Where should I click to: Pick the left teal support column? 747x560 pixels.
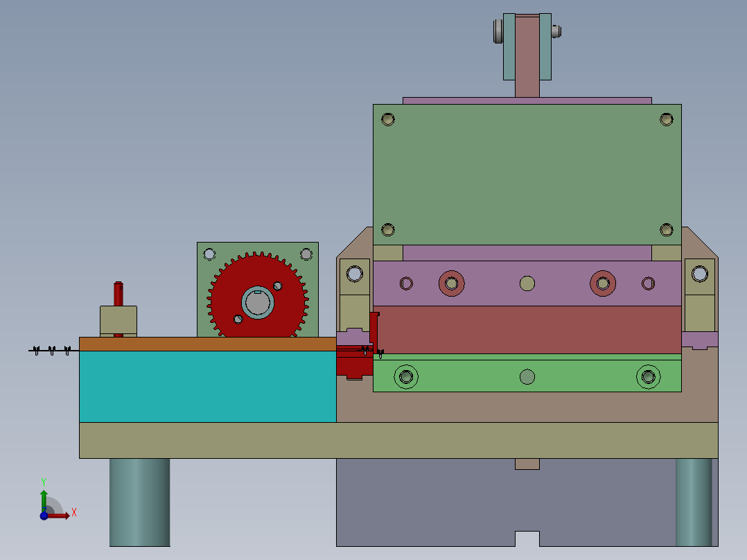point(139,502)
